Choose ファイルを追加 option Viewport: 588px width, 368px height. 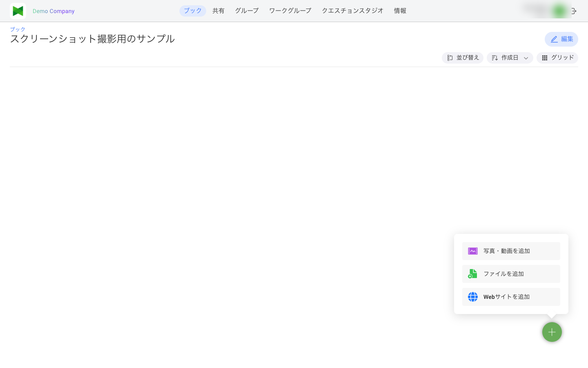511,274
